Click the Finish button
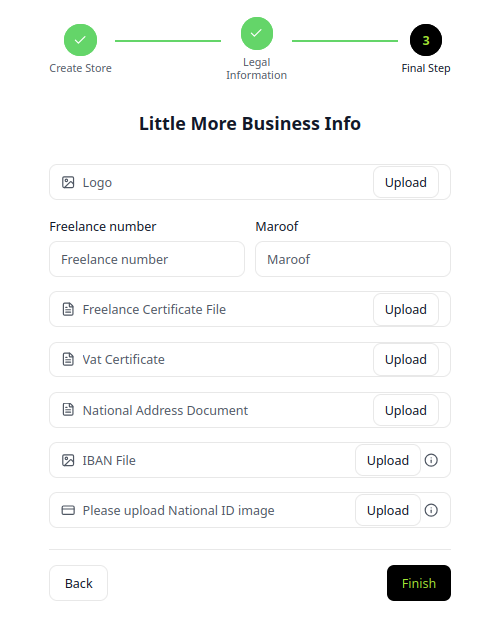This screenshot has height=628, width=493. (419, 583)
